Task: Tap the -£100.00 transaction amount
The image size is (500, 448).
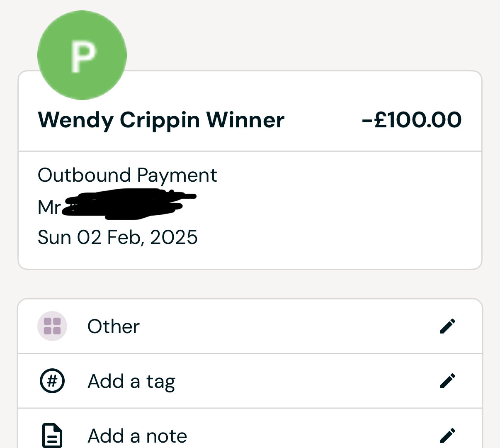Action: (x=412, y=120)
